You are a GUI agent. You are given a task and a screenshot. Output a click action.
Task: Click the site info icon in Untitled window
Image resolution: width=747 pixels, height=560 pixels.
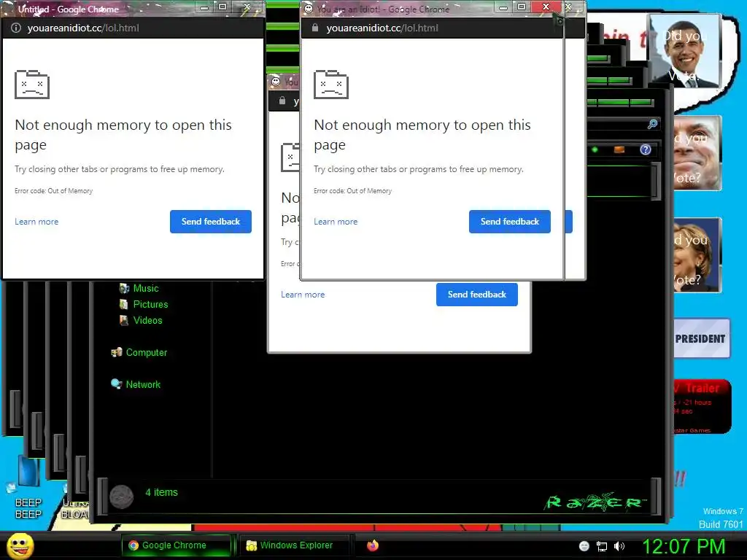[x=16, y=28]
